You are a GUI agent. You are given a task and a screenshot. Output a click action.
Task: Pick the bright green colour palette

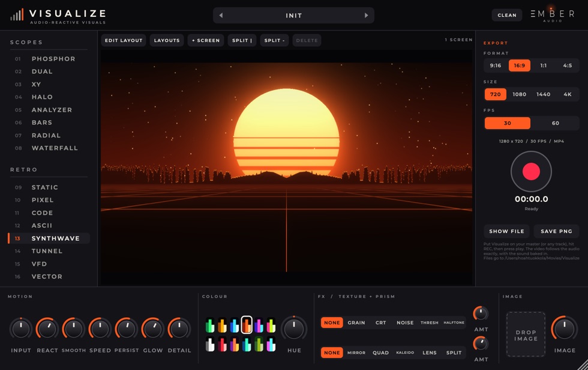pyautogui.click(x=210, y=325)
